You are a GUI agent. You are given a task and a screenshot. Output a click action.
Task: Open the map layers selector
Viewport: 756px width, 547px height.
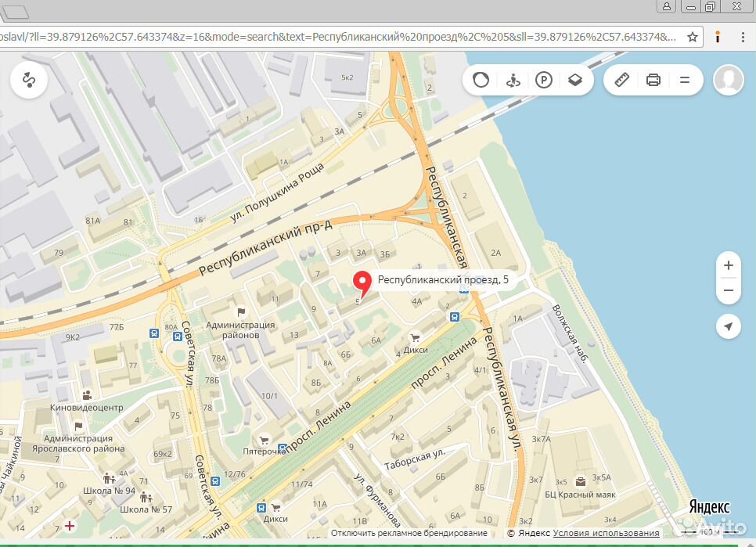click(x=575, y=80)
